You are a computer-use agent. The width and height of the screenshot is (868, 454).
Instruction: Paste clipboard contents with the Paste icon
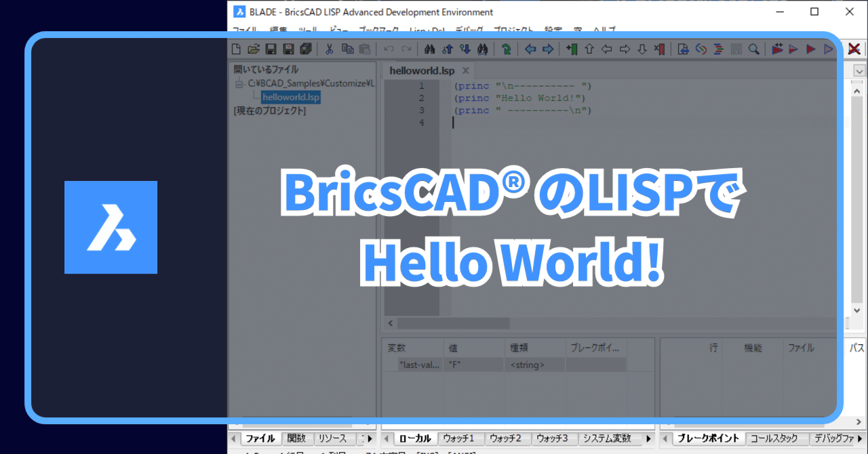coord(364,48)
